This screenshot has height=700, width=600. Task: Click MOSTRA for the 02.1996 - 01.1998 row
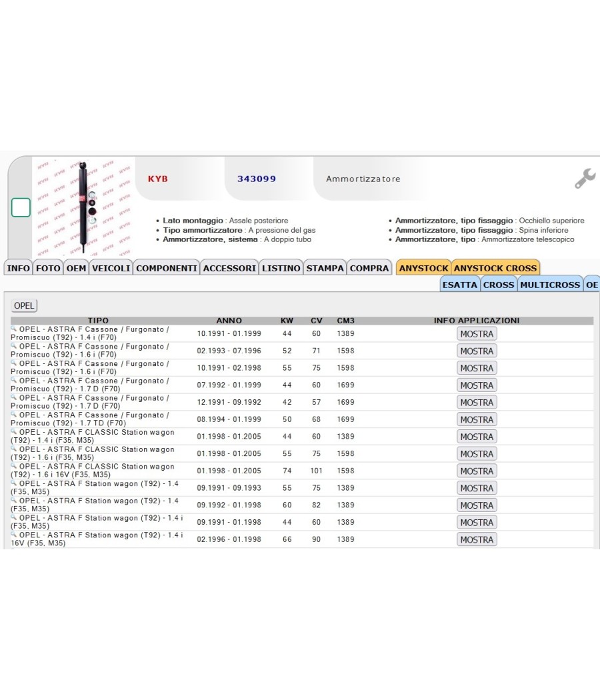(x=477, y=539)
